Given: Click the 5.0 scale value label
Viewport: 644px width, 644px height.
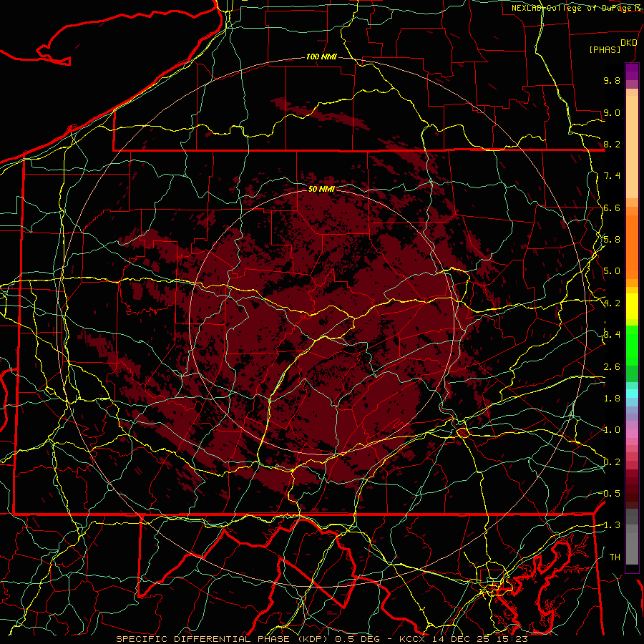Looking at the screenshot, I should pos(612,271).
